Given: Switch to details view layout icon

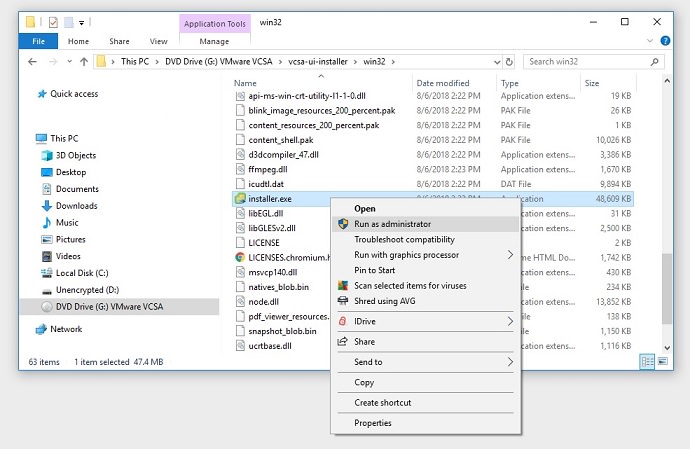Looking at the screenshot, I should (x=647, y=362).
